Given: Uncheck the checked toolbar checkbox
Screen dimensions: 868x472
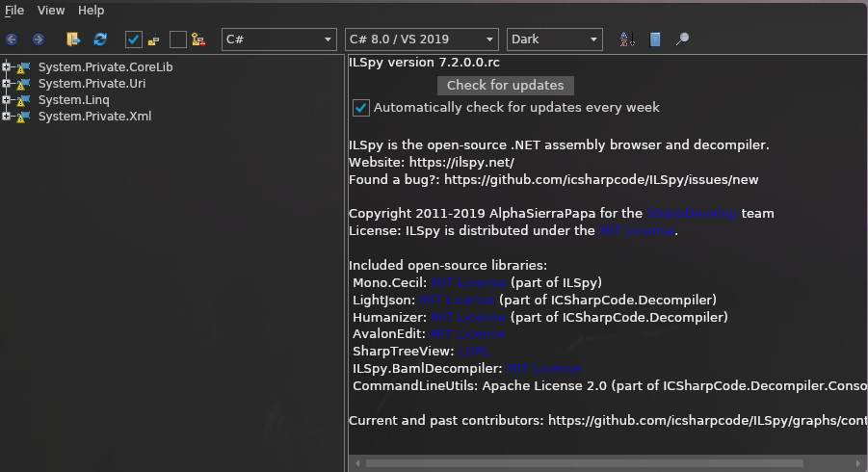Looking at the screenshot, I should [x=133, y=39].
